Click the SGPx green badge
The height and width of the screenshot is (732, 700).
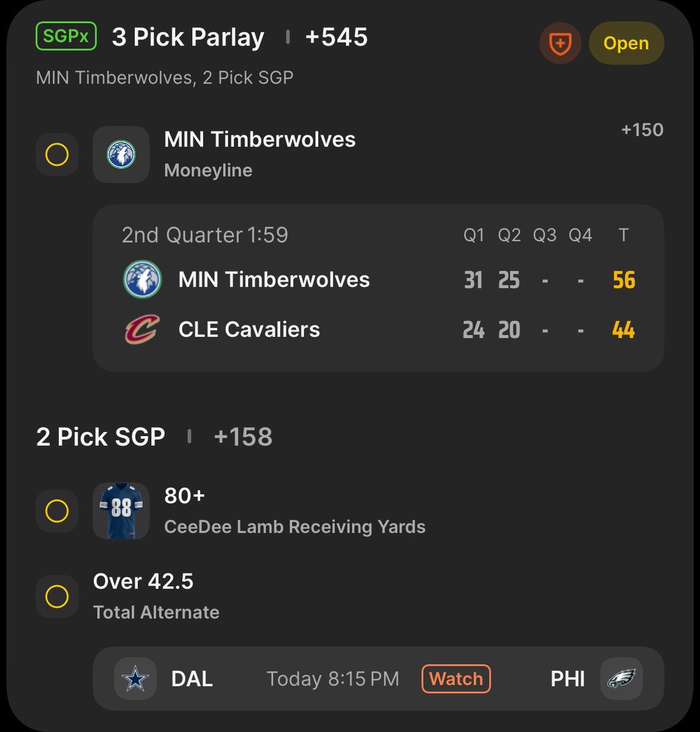[66, 37]
